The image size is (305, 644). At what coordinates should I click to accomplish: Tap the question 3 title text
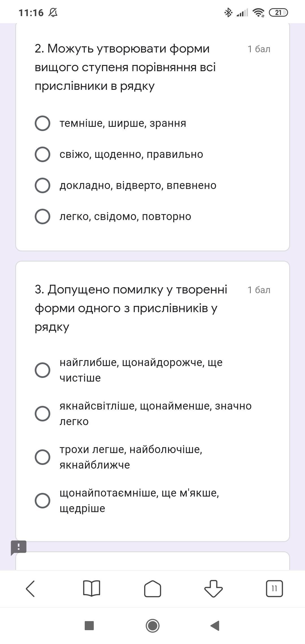(131, 308)
